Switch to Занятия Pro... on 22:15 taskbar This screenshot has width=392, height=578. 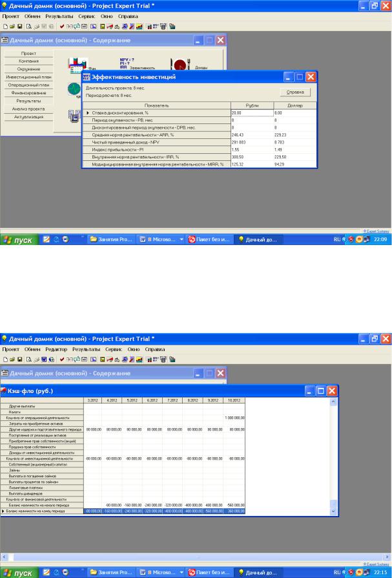coord(112,572)
